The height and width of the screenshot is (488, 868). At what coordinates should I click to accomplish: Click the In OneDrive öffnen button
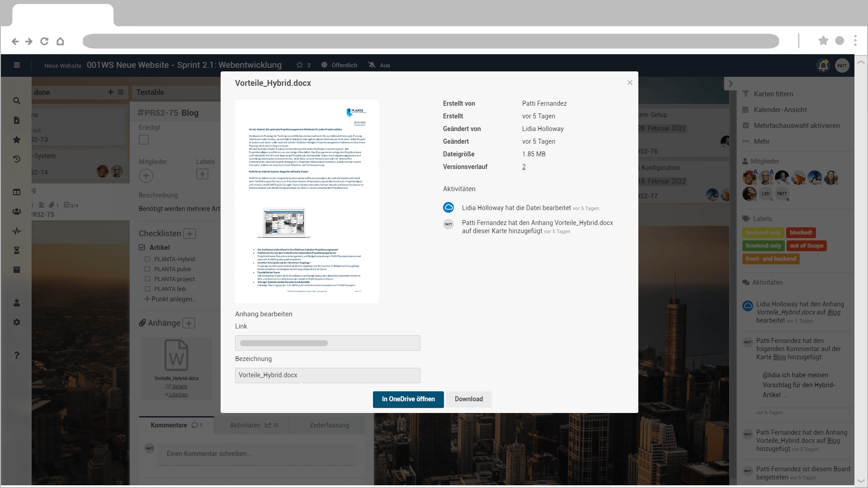pyautogui.click(x=408, y=399)
